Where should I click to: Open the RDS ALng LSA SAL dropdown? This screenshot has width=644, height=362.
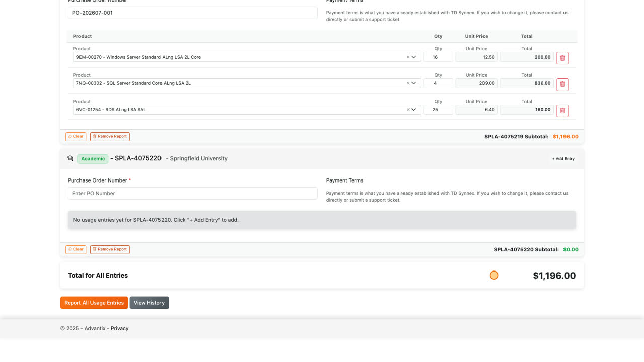414,110
